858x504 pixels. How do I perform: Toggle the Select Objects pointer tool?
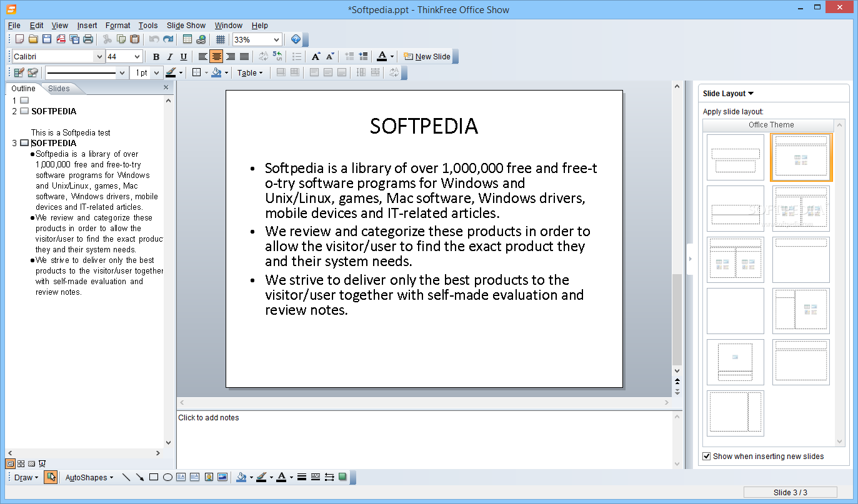click(50, 477)
